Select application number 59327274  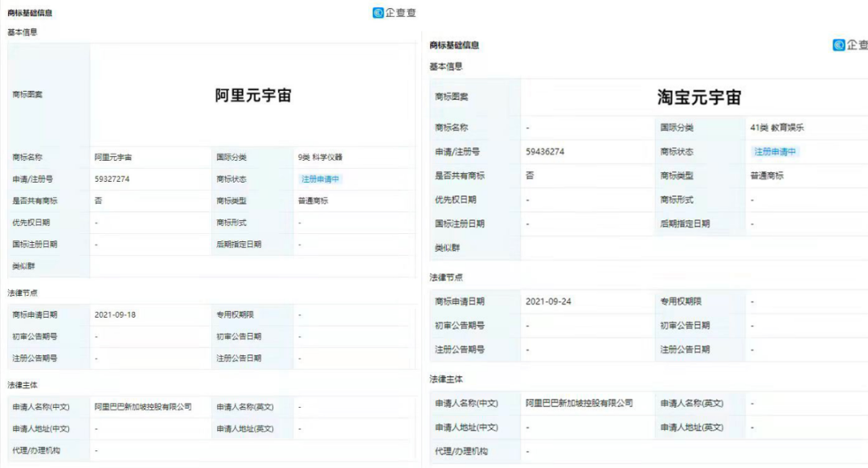coord(112,179)
